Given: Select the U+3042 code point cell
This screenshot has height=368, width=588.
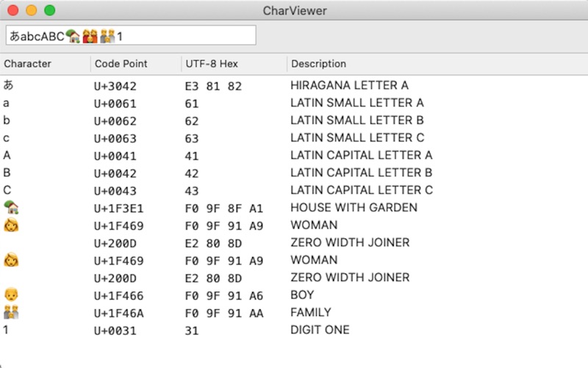Looking at the screenshot, I should click(x=115, y=86).
